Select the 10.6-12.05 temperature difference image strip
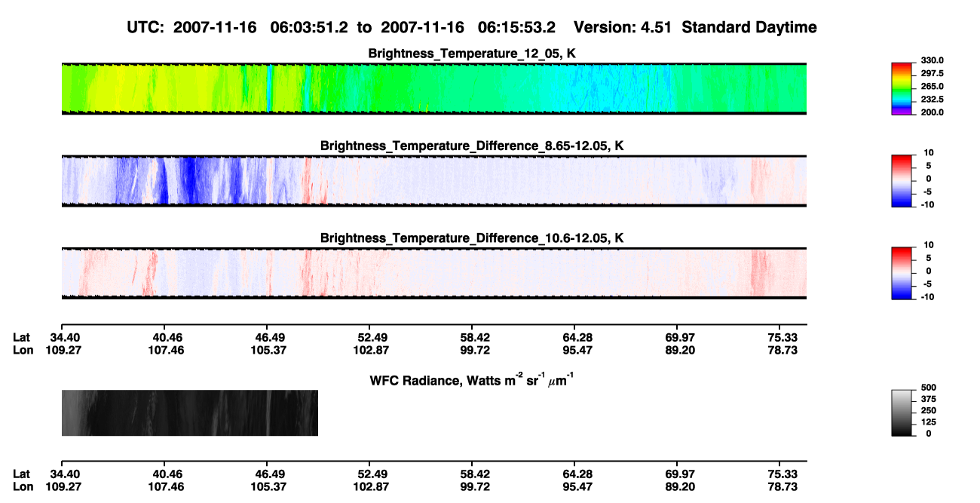The height and width of the screenshot is (503, 980). pyautogui.click(x=434, y=273)
